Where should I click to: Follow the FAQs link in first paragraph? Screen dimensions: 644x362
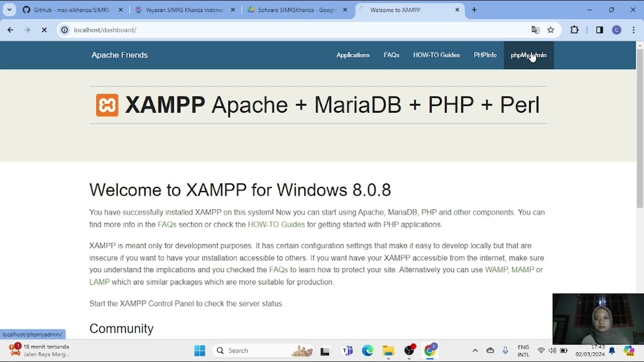167,225
